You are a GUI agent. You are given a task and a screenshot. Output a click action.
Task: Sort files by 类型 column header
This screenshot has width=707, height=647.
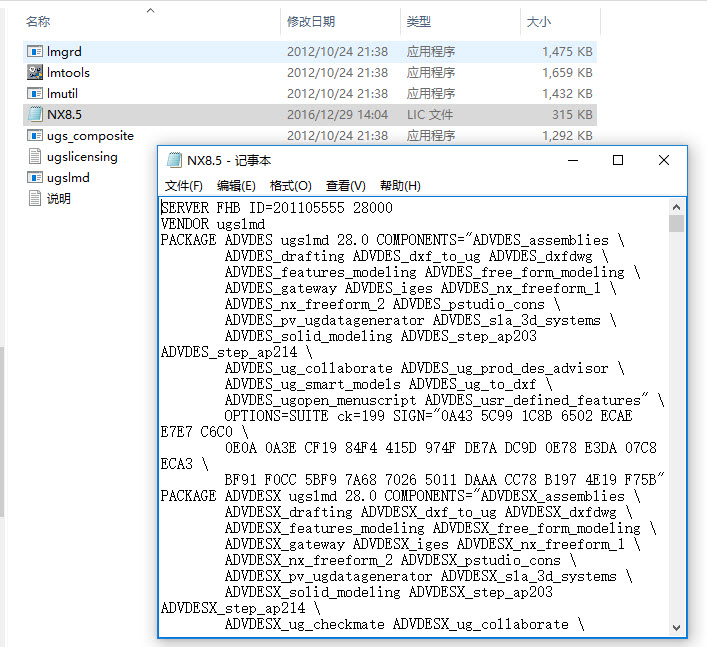coord(418,21)
